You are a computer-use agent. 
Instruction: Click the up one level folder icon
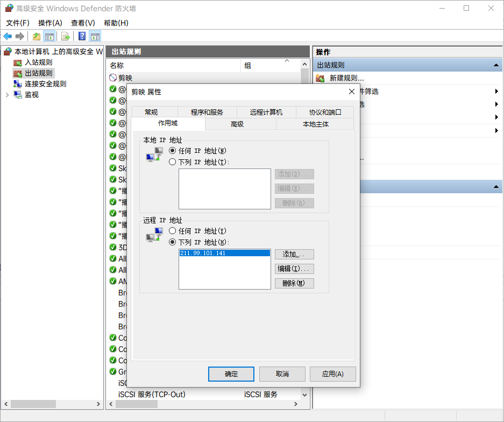[36, 36]
